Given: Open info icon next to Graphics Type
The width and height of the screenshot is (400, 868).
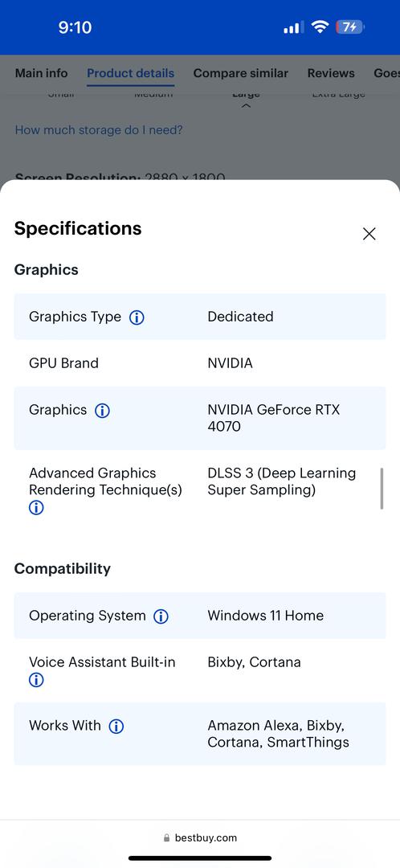Looking at the screenshot, I should point(137,317).
